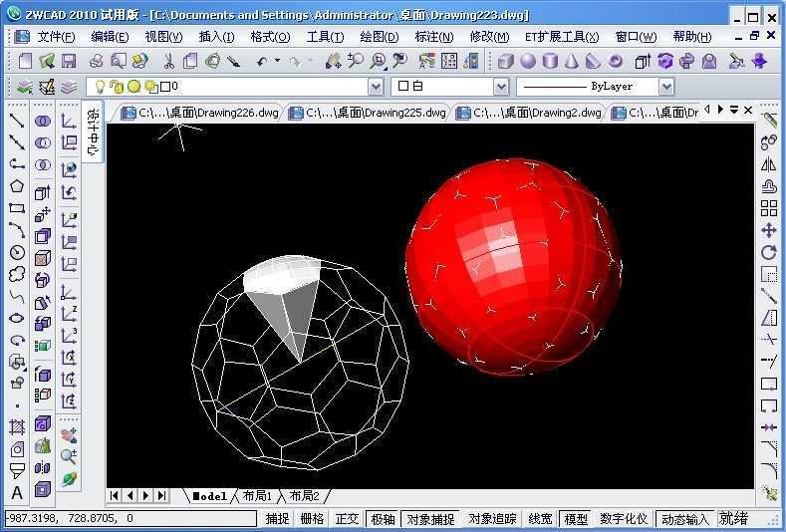Click the Union solids icon
The image size is (786, 532).
tap(43, 121)
